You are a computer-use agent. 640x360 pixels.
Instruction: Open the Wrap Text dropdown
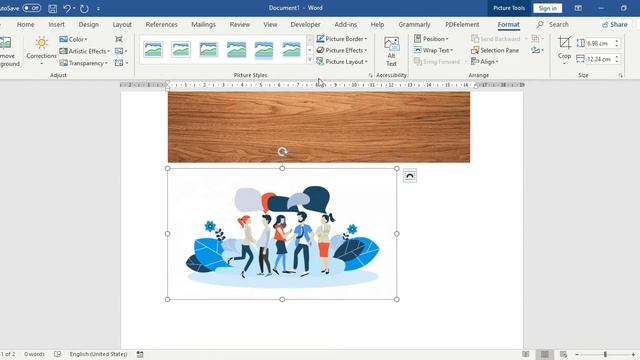tap(433, 50)
